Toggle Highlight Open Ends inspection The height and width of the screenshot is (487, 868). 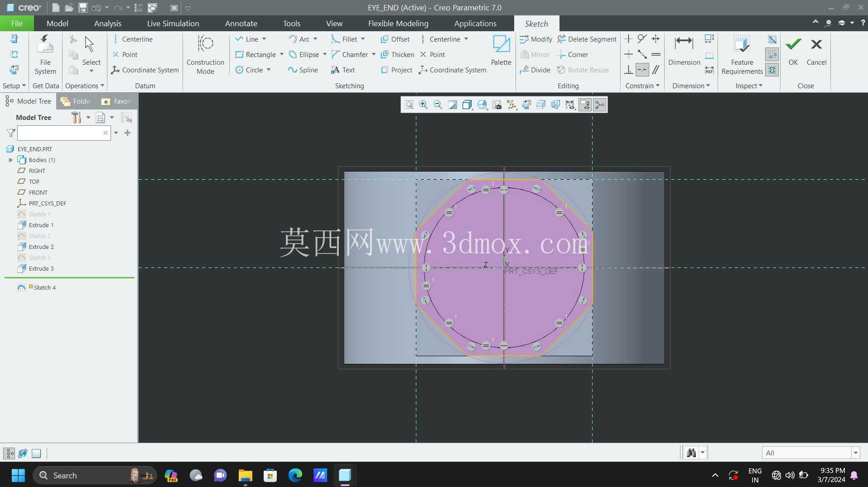coord(772,54)
